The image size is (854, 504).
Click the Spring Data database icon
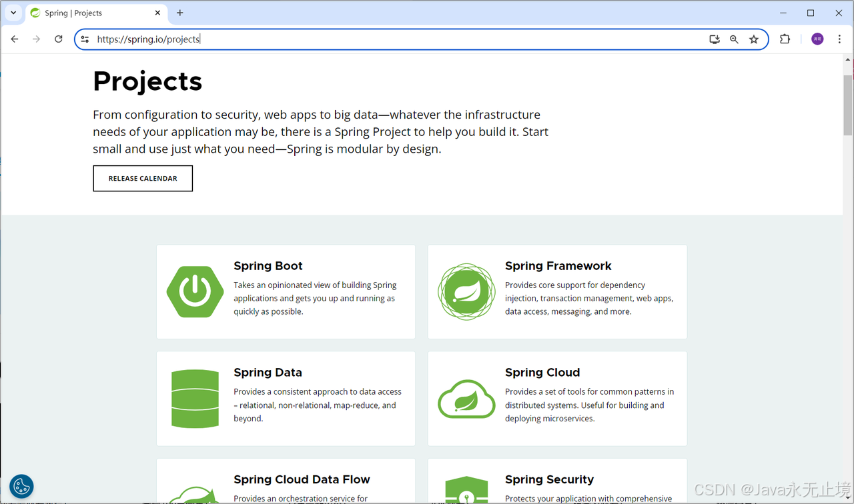point(195,399)
